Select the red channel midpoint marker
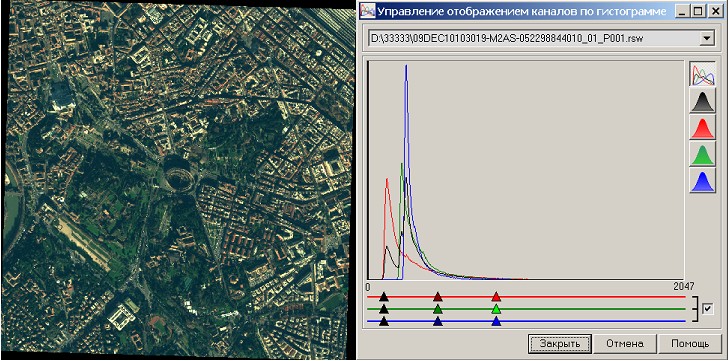The width and height of the screenshot is (728, 361). [437, 297]
